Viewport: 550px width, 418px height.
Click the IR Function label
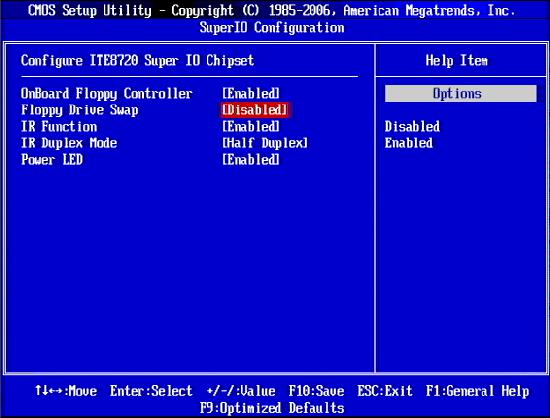click(59, 126)
